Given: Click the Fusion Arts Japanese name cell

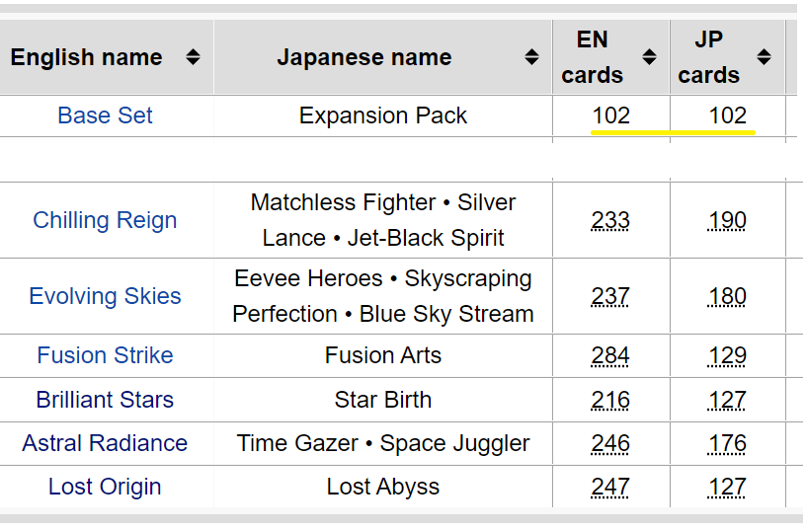Looking at the screenshot, I should pyautogui.click(x=383, y=355).
